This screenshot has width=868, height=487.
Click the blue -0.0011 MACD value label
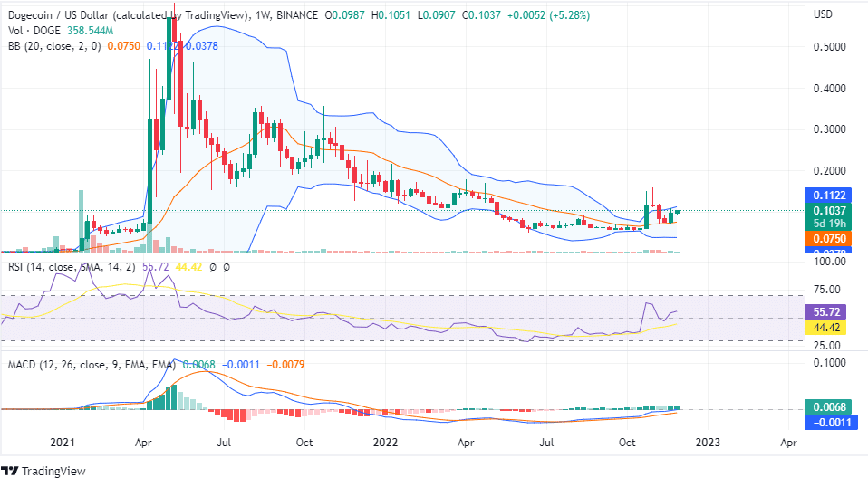point(831,423)
